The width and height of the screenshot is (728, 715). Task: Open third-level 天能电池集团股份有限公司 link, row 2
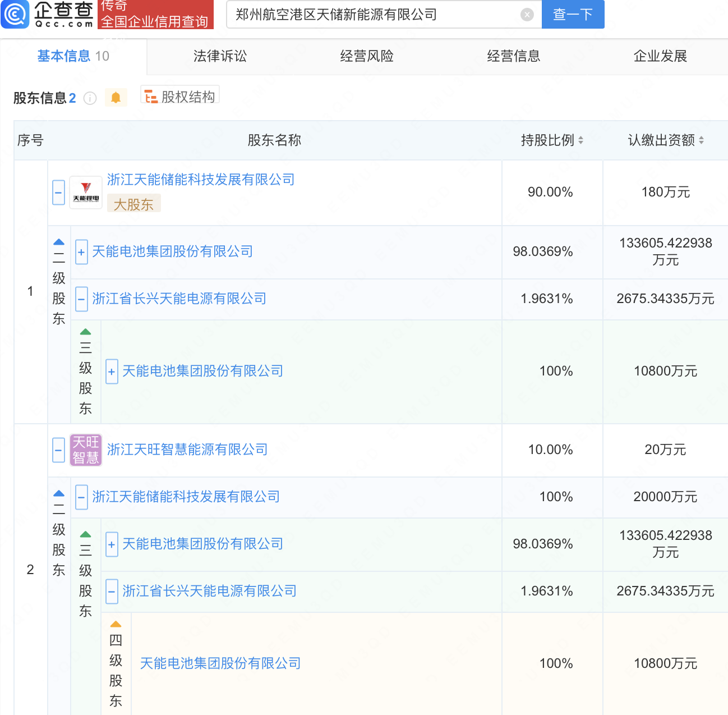pos(203,544)
